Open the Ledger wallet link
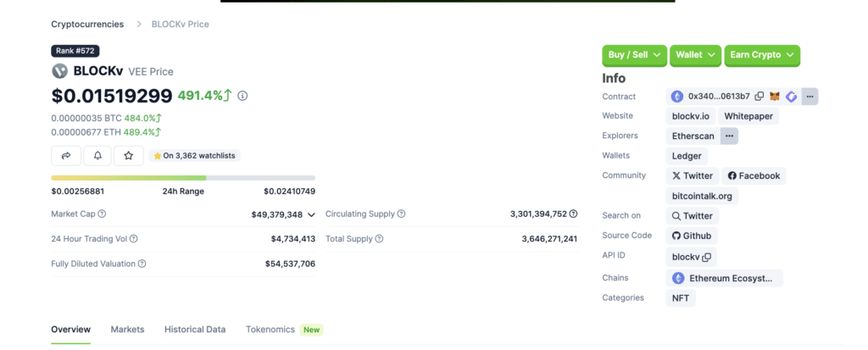This screenshot has width=868, height=350. [x=687, y=156]
